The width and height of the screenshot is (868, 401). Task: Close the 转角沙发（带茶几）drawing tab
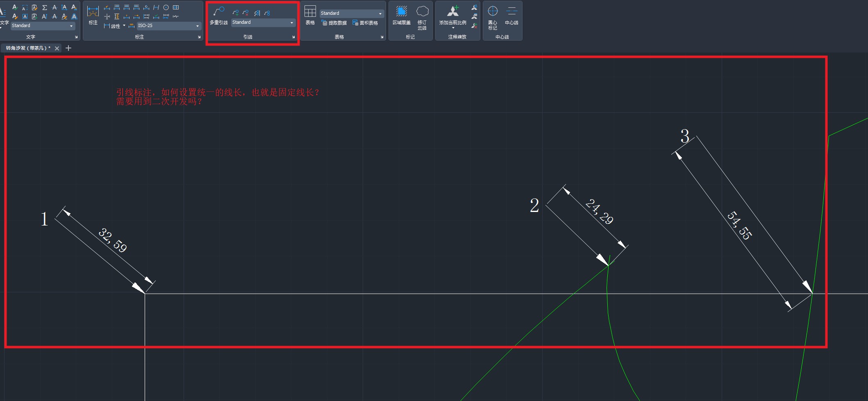57,48
